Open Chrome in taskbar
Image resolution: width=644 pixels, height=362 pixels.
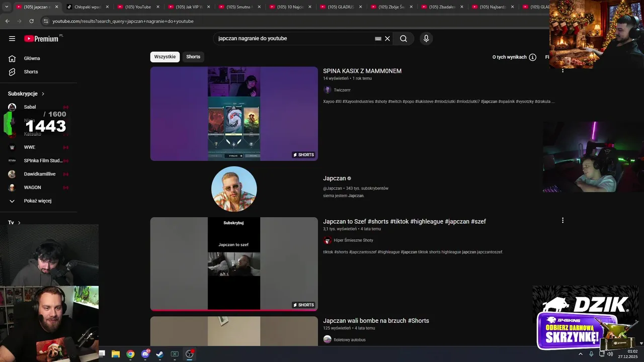pyautogui.click(x=130, y=354)
